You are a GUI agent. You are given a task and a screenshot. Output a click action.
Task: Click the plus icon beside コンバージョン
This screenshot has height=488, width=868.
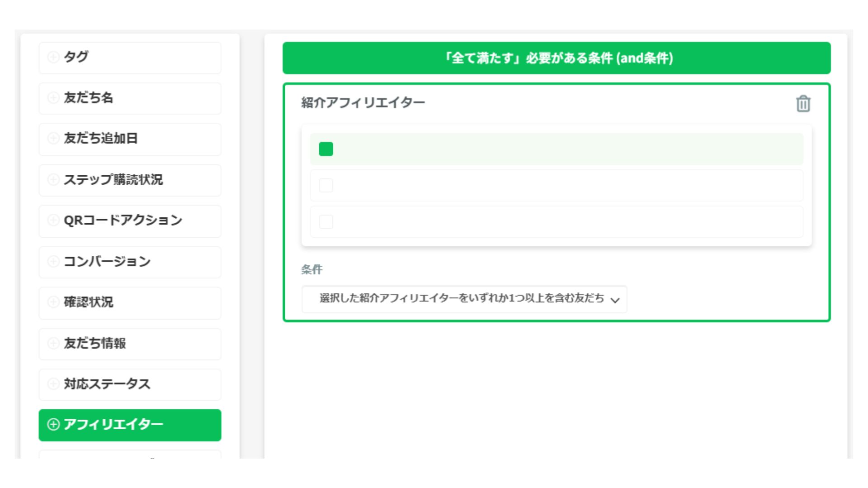point(53,261)
